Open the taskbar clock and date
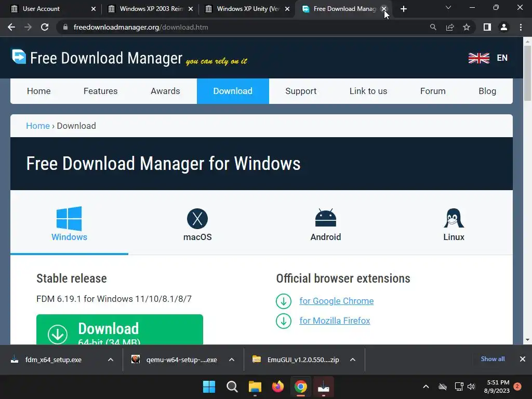The image size is (532, 399). coord(497,387)
